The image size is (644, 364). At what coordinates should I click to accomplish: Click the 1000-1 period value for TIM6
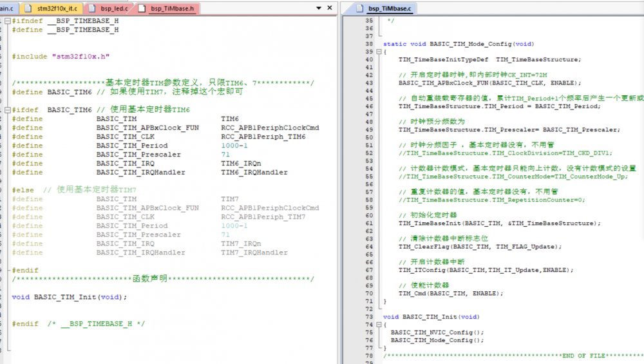(x=234, y=146)
